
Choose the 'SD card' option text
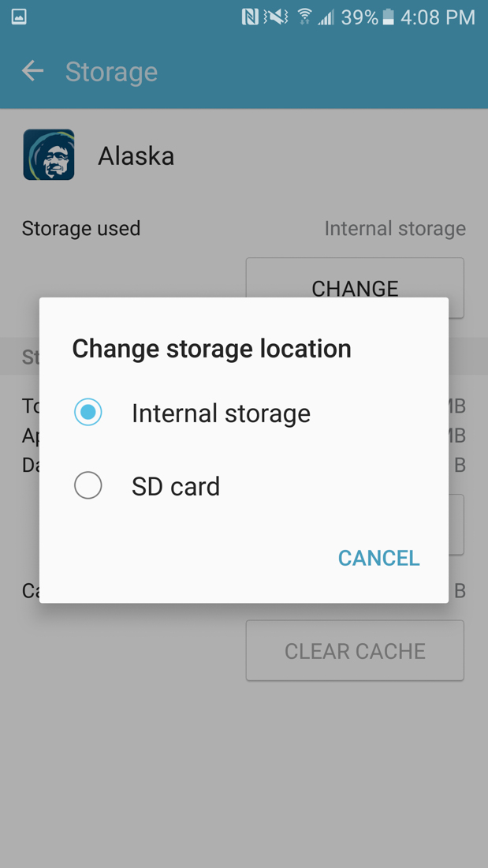(x=176, y=486)
